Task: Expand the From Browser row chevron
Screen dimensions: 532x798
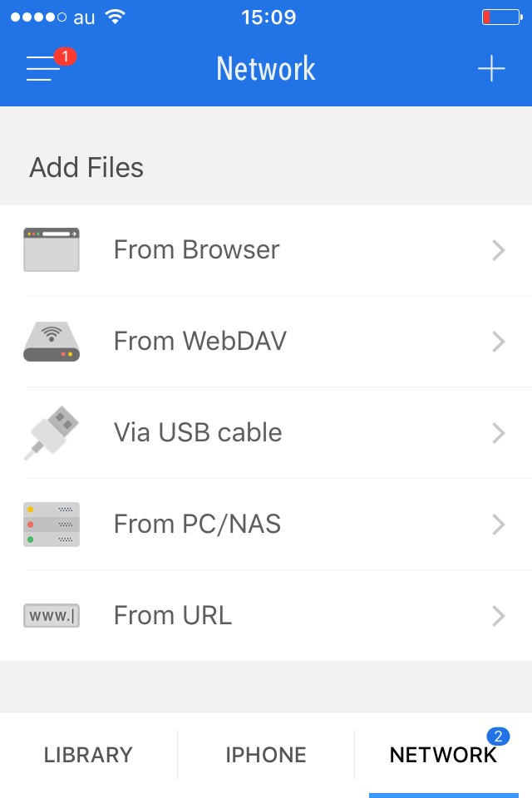Action: [499, 250]
